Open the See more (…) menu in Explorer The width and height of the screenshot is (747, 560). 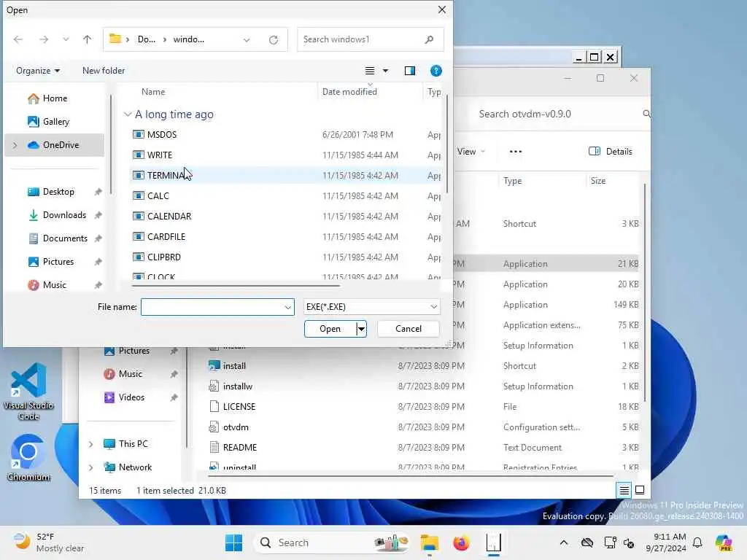click(x=516, y=152)
